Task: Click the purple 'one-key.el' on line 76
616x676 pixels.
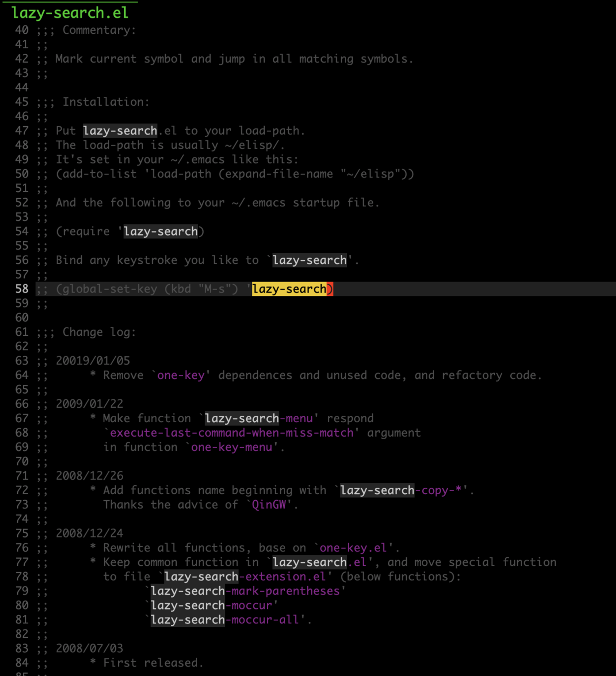Action: [353, 548]
